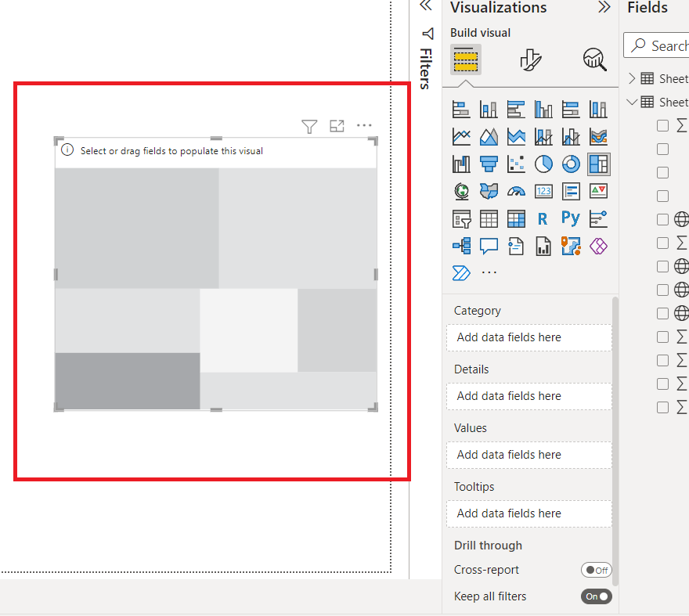Select the R script visual

543,218
